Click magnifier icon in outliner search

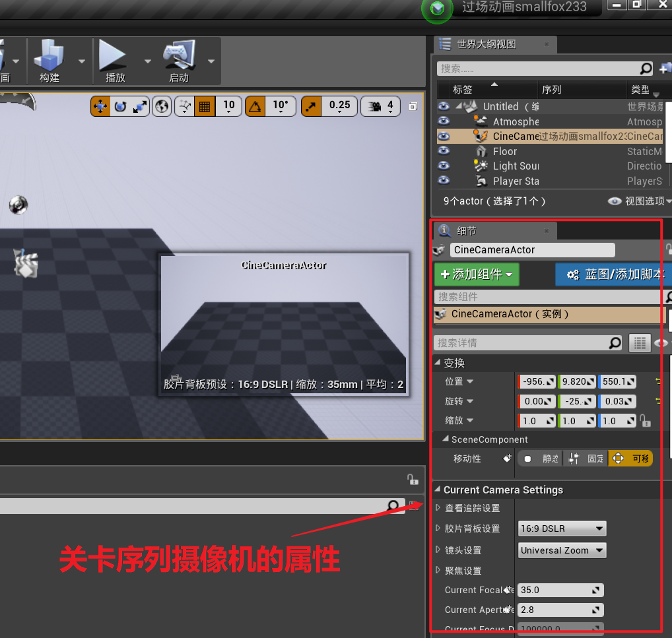pyautogui.click(x=646, y=69)
